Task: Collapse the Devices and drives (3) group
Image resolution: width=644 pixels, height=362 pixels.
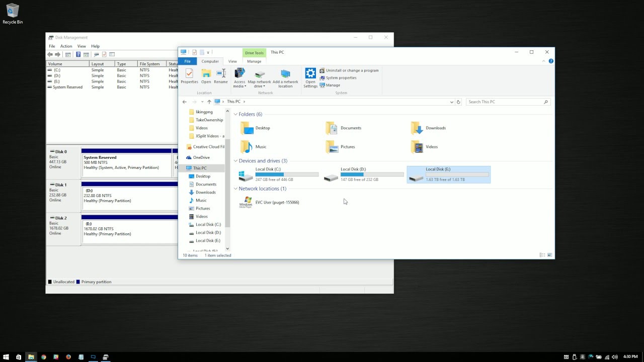Action: coord(235,161)
